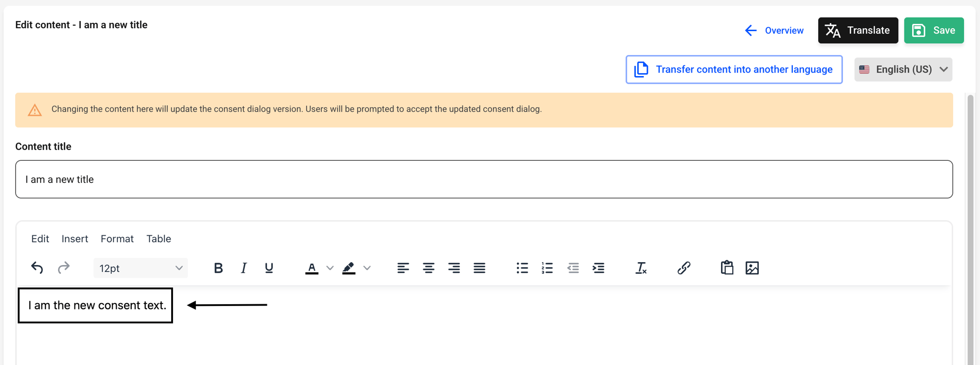Open the 12pt font size dropdown
Viewport: 980px width, 365px height.
coord(140,269)
